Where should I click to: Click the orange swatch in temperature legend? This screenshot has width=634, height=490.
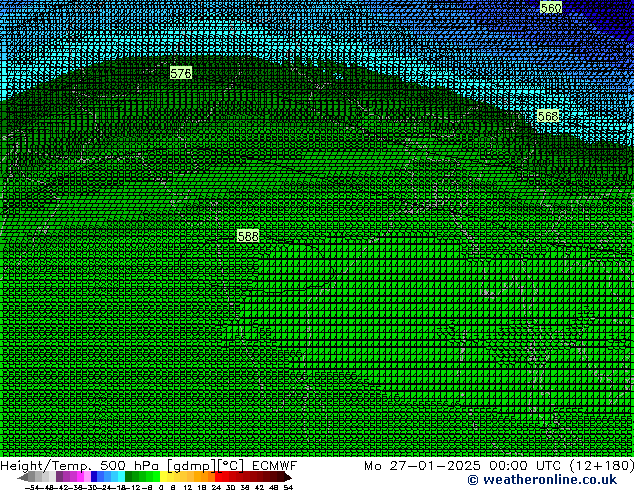(202, 477)
